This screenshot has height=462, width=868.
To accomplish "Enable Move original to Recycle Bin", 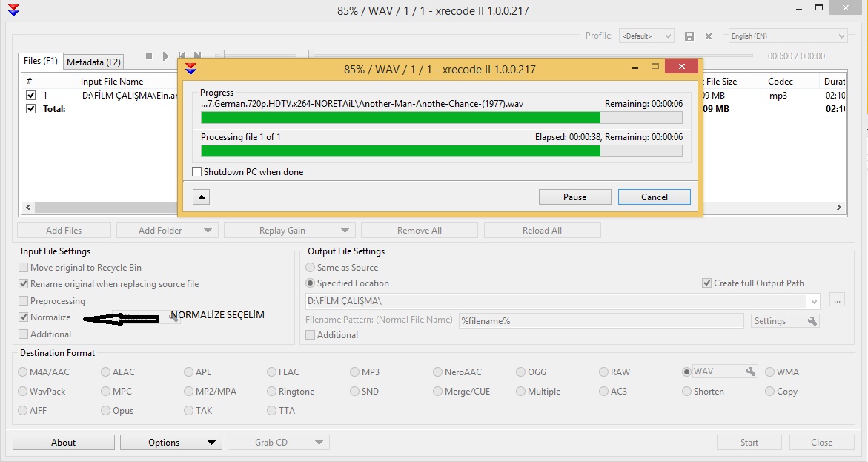I will click(x=23, y=268).
